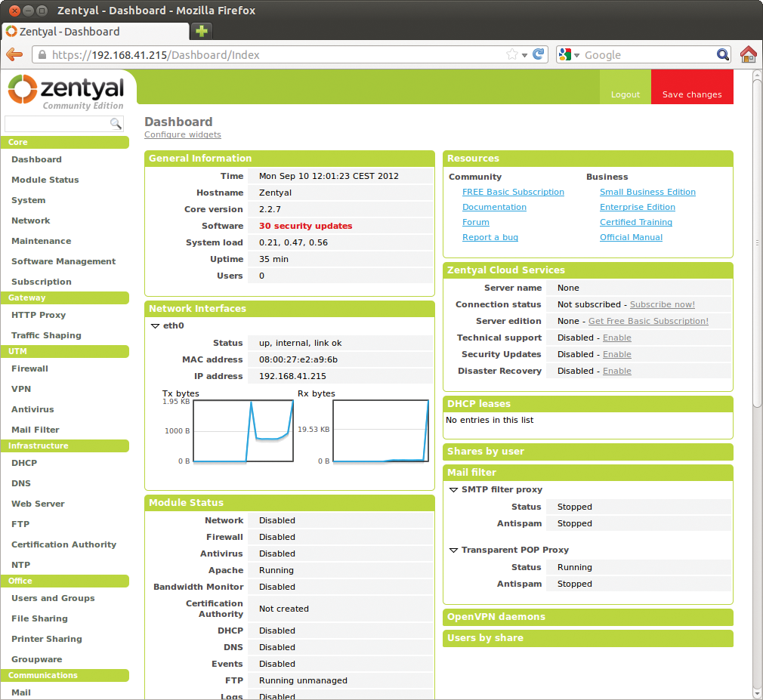Screen dimensions: 763x700
Task: Enable Security Updates in Cloud Services
Action: click(x=617, y=354)
